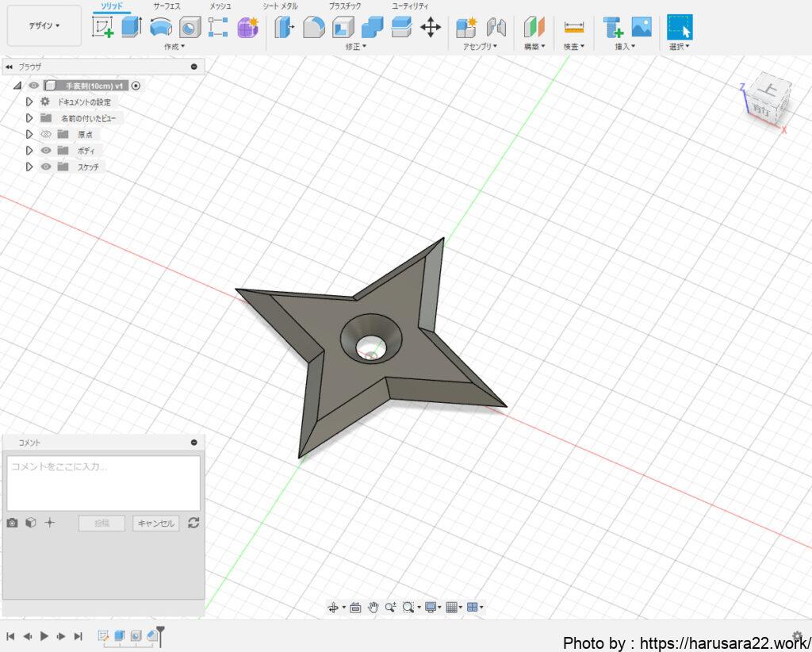Open the デザイン workspace dropdown
The image size is (812, 652).
coord(44,25)
